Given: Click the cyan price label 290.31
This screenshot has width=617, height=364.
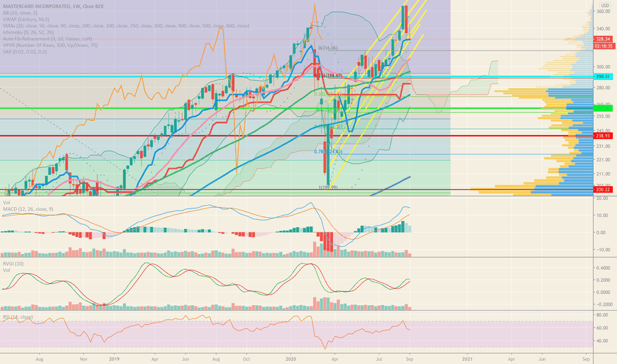Looking at the screenshot, I should click(x=603, y=77).
